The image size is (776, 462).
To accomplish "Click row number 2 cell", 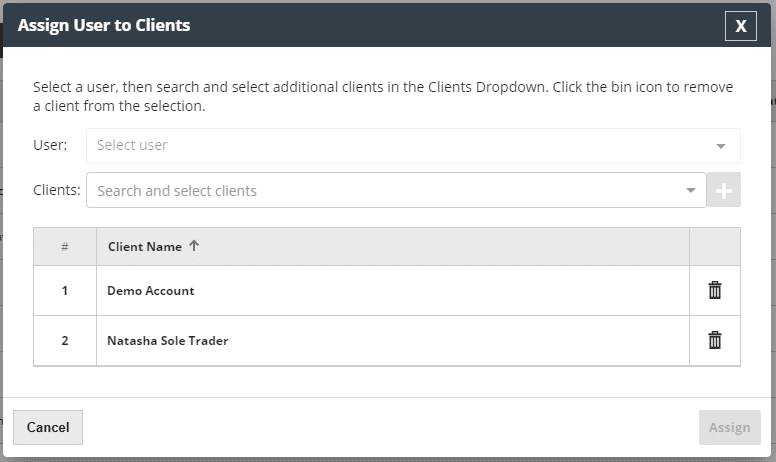I will point(65,341).
